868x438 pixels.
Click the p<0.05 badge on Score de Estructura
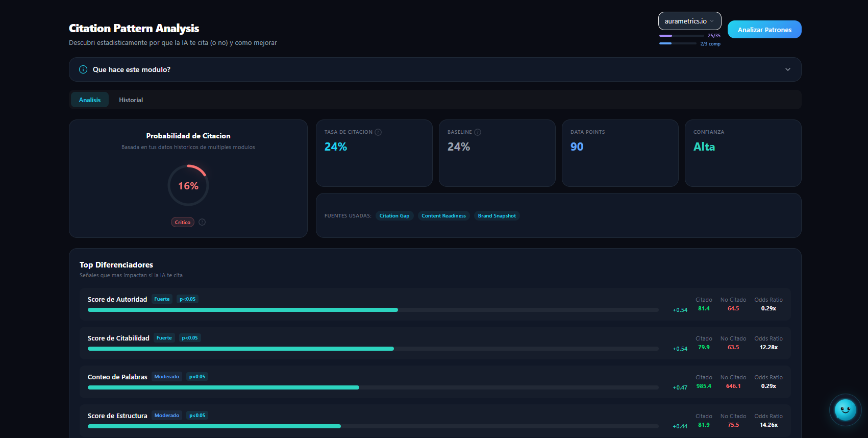[x=197, y=416]
